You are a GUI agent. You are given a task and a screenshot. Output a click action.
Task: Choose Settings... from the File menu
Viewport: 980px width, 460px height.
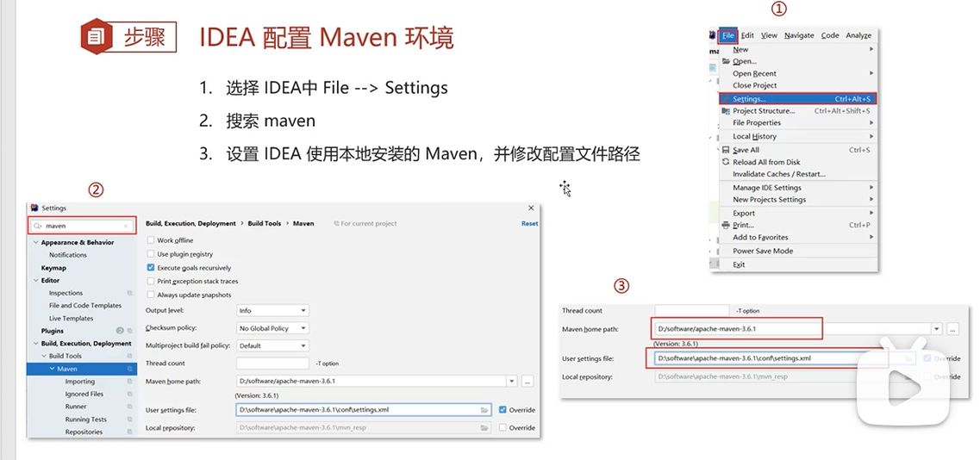[798, 99]
